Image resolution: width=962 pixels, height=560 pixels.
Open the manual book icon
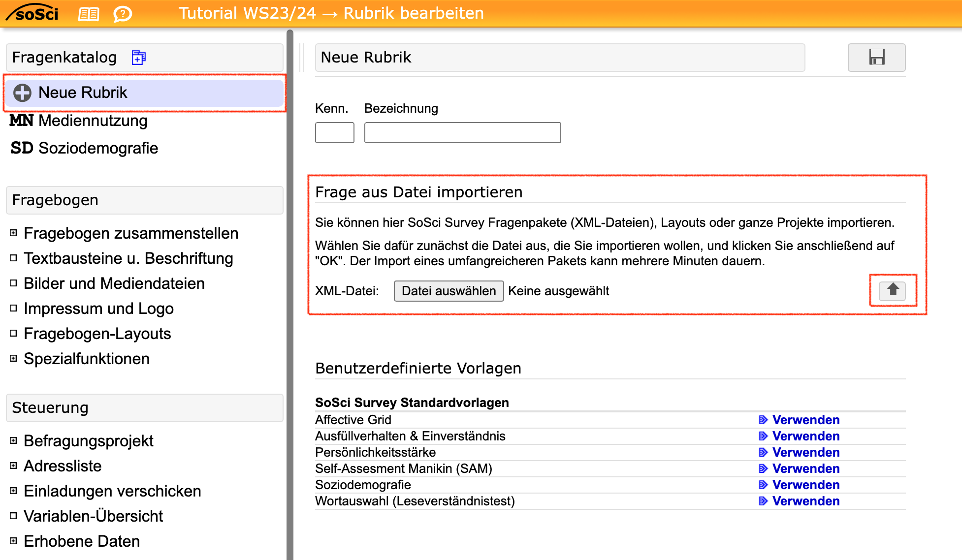coord(89,14)
